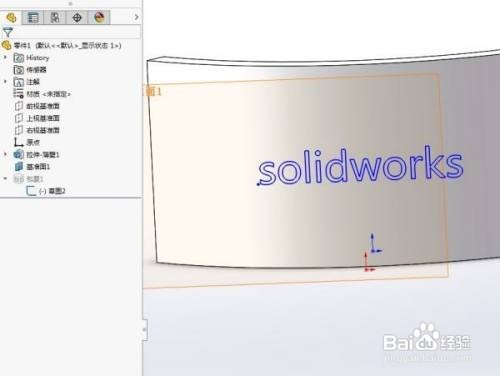Click the feature panel collapse handle
This screenshot has height=376, width=500.
(145, 330)
